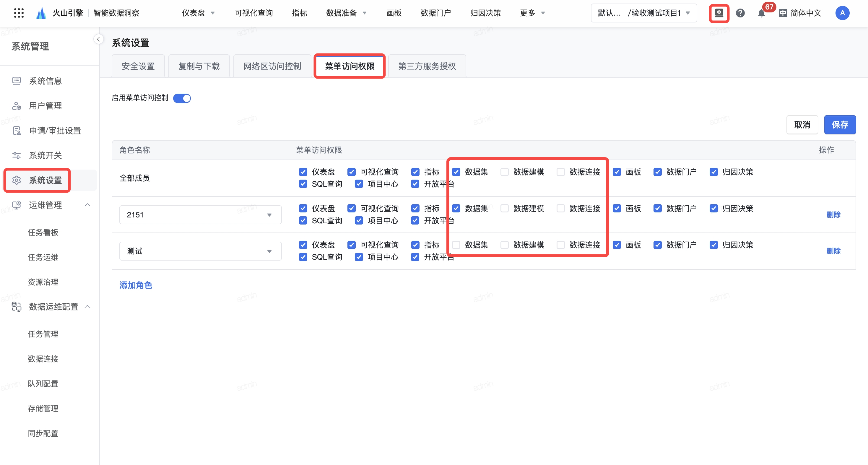
Task: Click the system management icon in header
Action: point(719,13)
